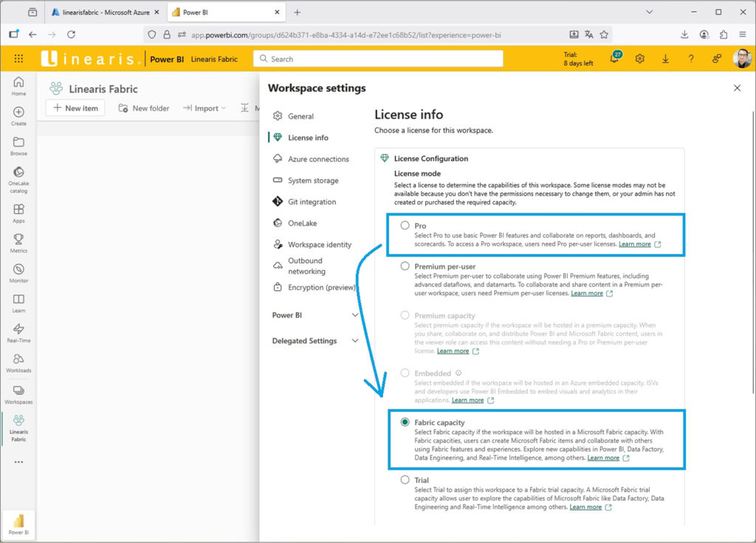The image size is (756, 543).
Task: Open the feedback icon in header
Action: tap(716, 58)
